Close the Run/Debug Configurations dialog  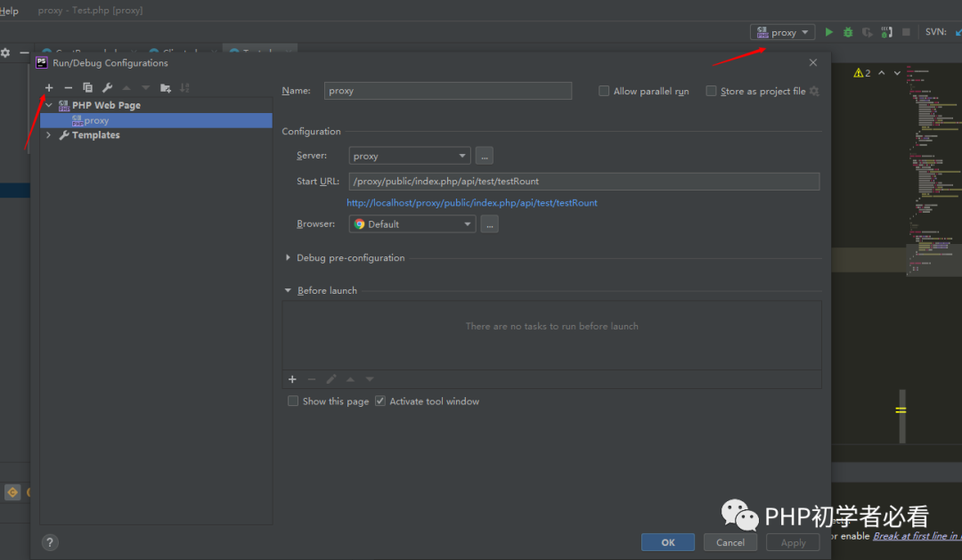(x=813, y=62)
